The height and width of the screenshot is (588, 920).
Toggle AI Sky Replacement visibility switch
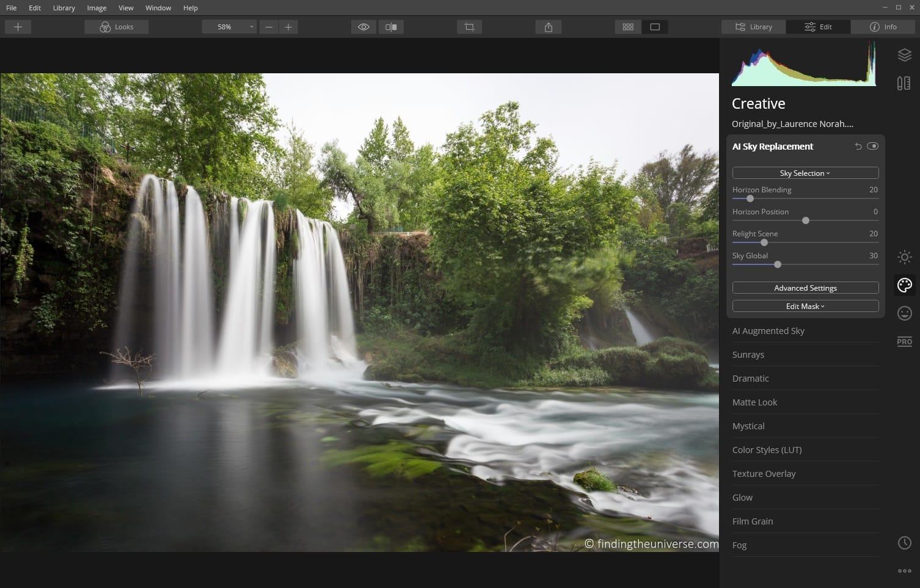tap(872, 147)
